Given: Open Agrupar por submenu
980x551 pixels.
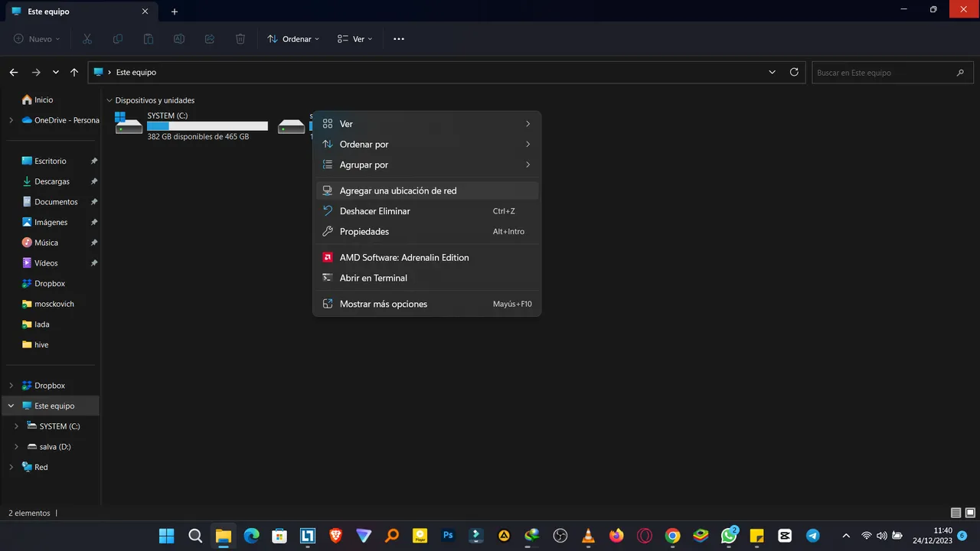Looking at the screenshot, I should 427,165.
